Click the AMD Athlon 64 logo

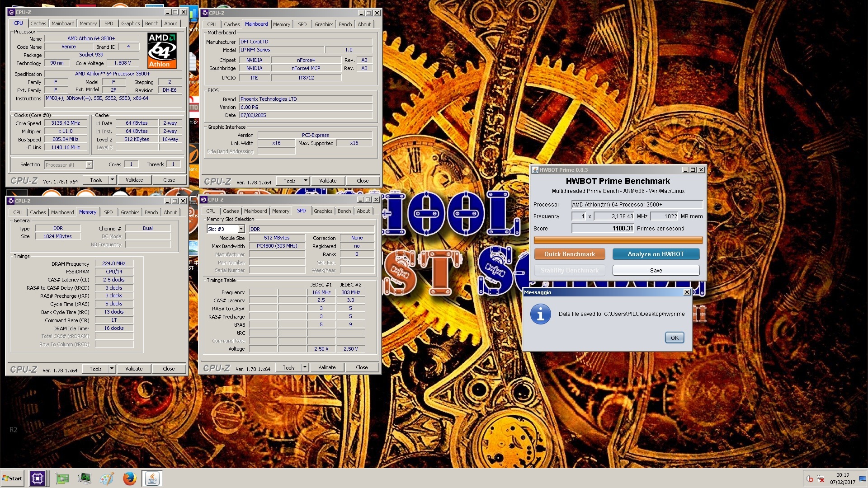pos(162,50)
